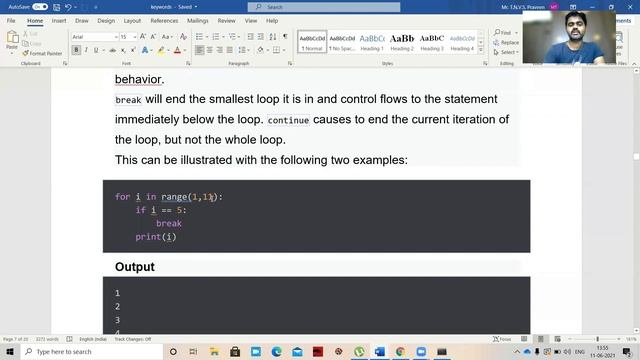Toggle Show/Hide paragraph marks
640x360 pixels.
(x=285, y=37)
